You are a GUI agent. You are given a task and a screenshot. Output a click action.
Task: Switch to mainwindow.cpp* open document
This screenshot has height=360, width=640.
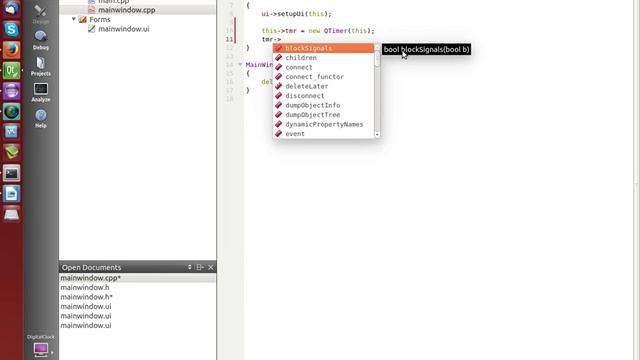click(x=138, y=278)
